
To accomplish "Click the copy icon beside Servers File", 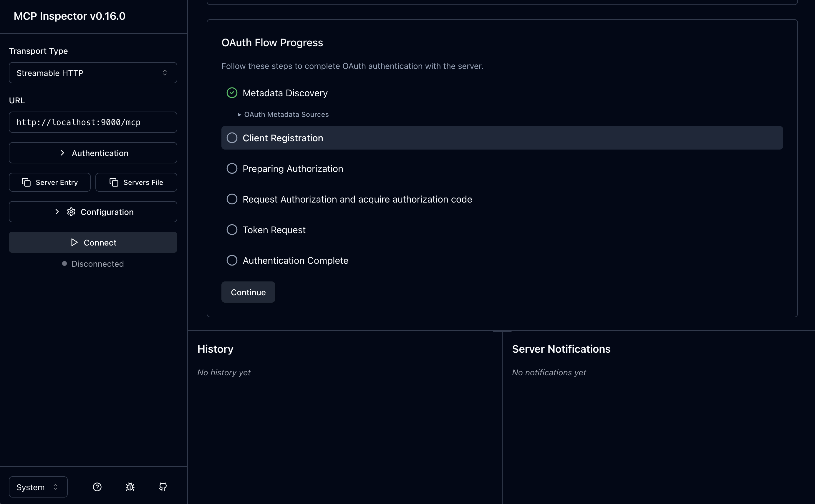I will (114, 182).
